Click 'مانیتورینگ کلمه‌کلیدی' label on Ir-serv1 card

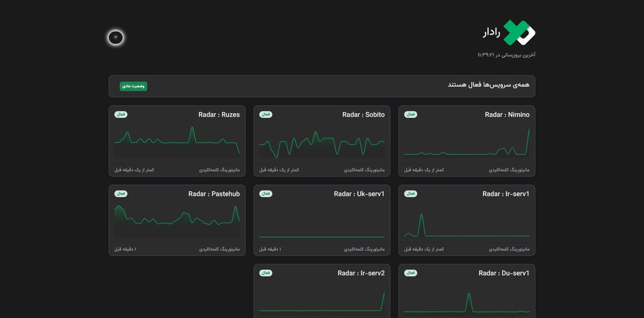click(x=509, y=249)
